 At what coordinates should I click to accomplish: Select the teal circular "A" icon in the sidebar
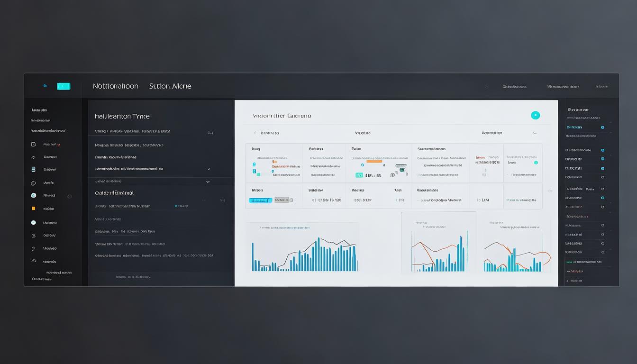tap(34, 195)
